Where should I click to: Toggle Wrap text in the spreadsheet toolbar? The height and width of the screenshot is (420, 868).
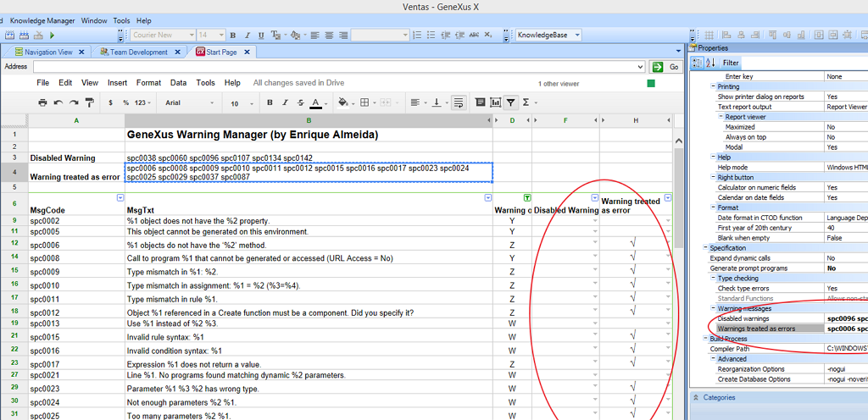[x=458, y=102]
